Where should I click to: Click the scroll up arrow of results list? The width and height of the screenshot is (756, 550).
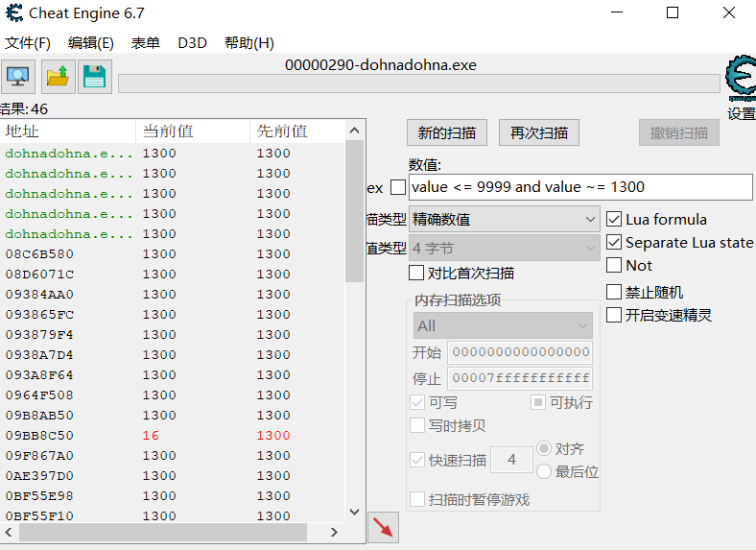pyautogui.click(x=354, y=131)
